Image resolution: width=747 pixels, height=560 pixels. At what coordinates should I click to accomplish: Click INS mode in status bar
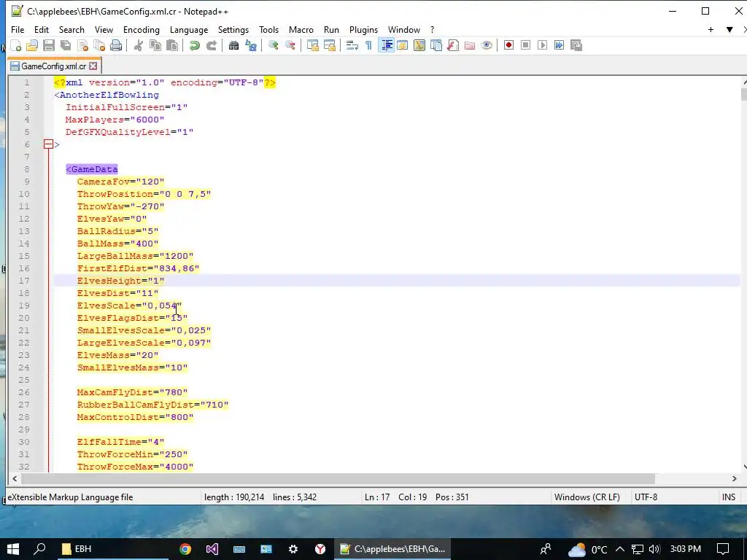pyautogui.click(x=729, y=497)
